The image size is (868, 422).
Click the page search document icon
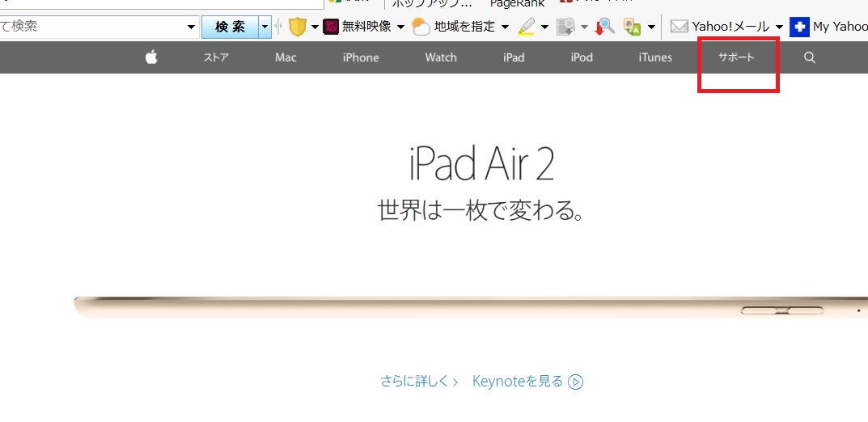click(566, 27)
